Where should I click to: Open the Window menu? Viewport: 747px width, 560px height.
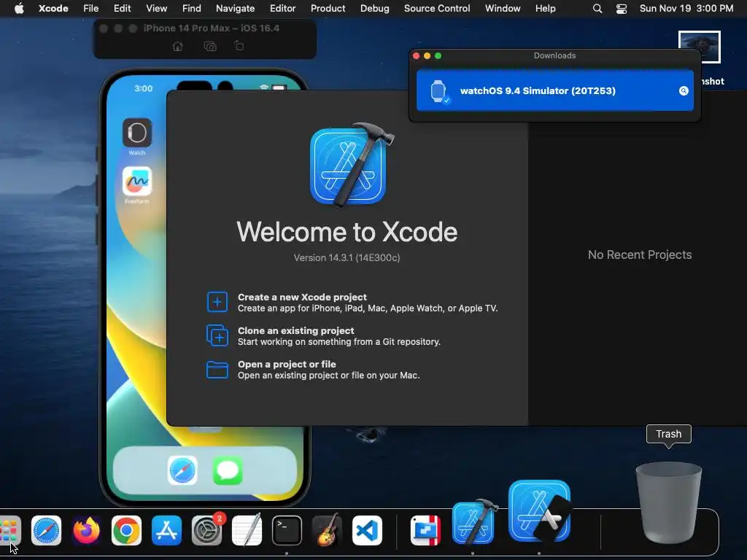[x=503, y=8]
